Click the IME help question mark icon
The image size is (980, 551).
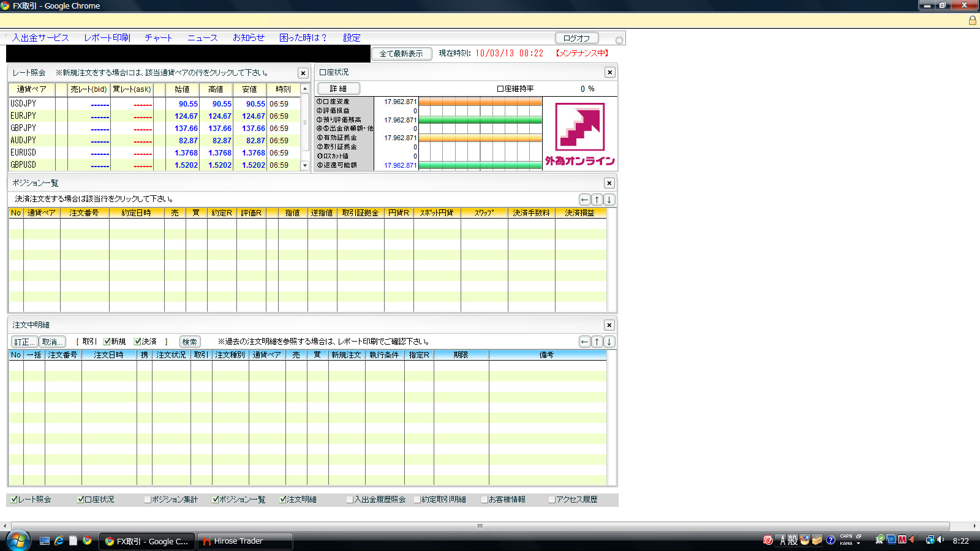point(831,540)
